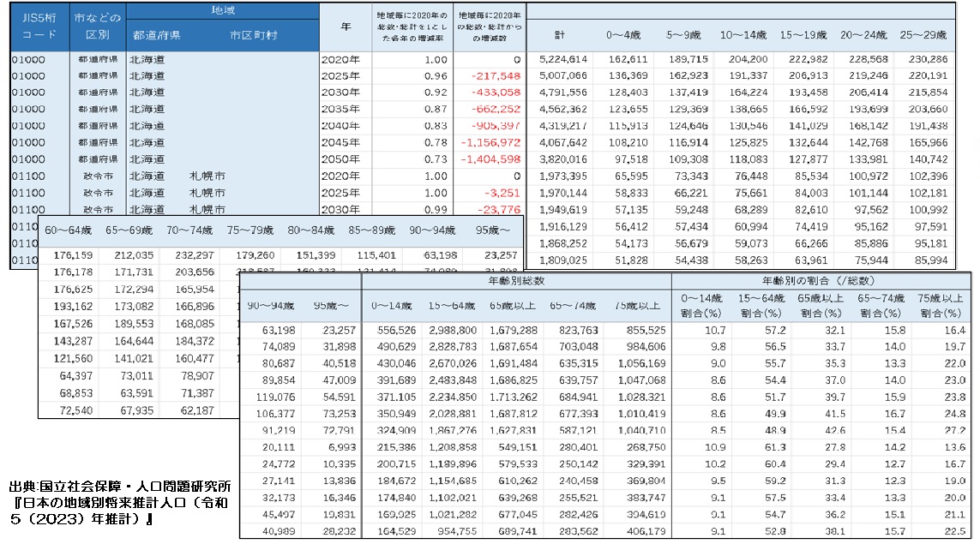The image size is (980, 544).
Task: Click the red value "-433,058"
Action: (x=496, y=93)
